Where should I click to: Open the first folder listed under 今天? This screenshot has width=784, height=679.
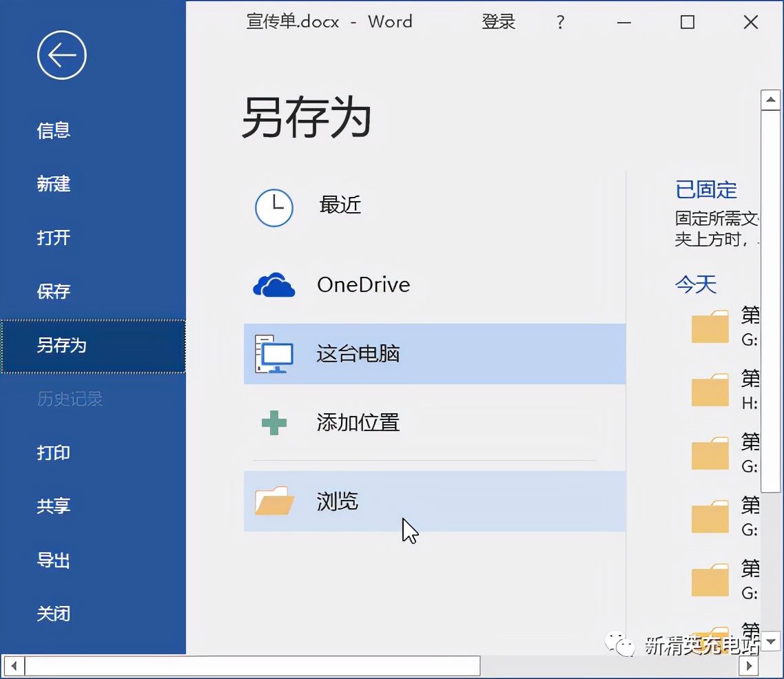[710, 326]
